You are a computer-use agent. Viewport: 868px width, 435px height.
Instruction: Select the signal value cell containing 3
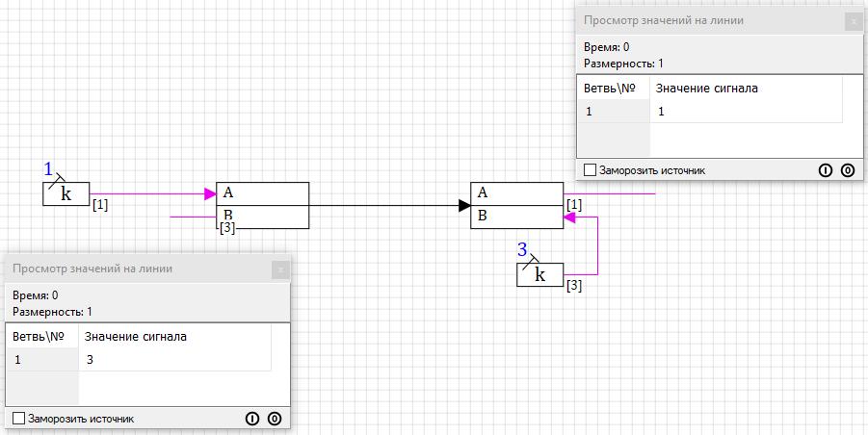pos(173,359)
